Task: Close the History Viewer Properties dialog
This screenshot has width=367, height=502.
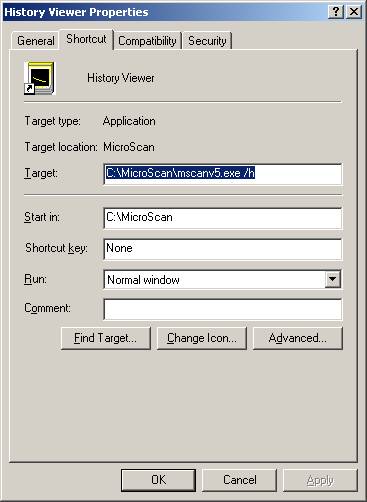Action: (x=354, y=12)
